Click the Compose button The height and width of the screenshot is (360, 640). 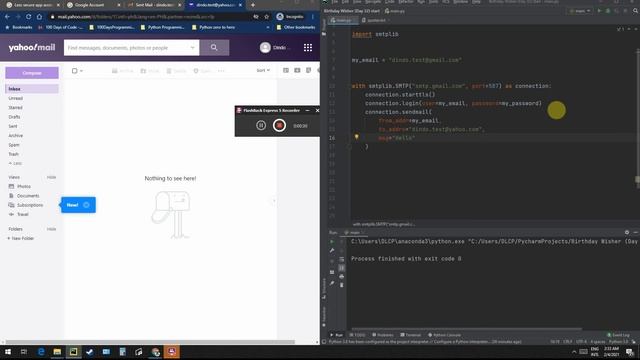[32, 73]
